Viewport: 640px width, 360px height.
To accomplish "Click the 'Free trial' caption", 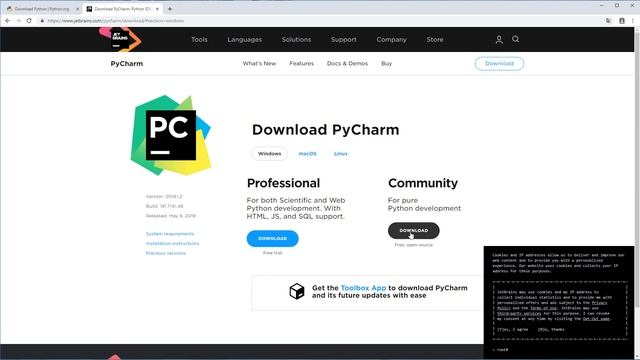I will (272, 253).
